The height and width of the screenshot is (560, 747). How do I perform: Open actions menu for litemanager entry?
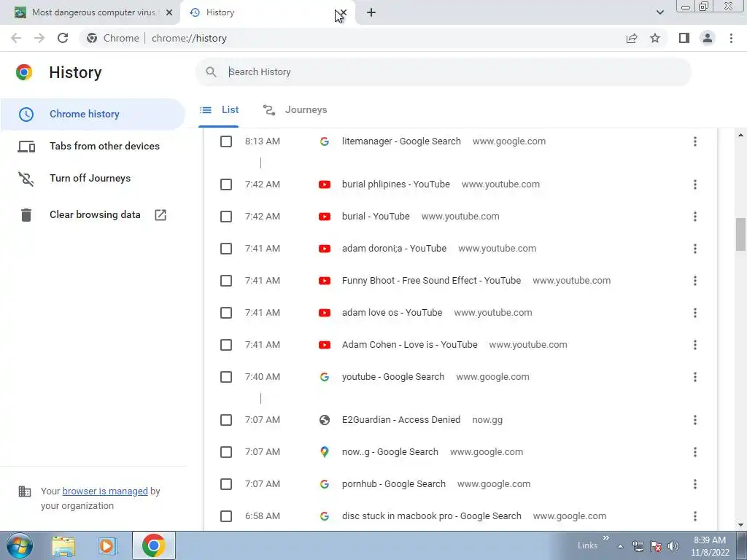pyautogui.click(x=695, y=141)
